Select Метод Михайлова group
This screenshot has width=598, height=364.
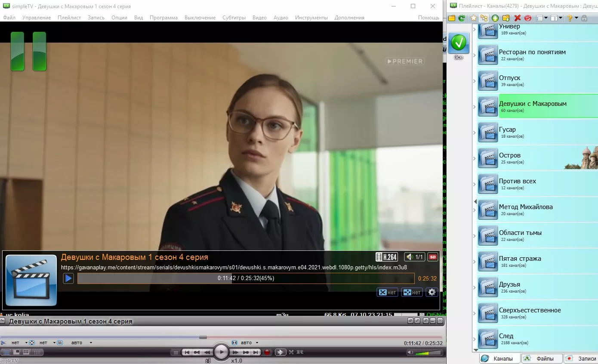[538, 210]
